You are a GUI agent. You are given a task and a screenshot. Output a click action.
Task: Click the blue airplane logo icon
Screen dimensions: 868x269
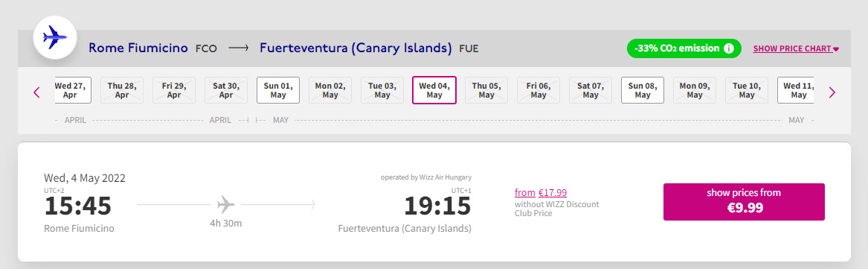[x=55, y=37]
